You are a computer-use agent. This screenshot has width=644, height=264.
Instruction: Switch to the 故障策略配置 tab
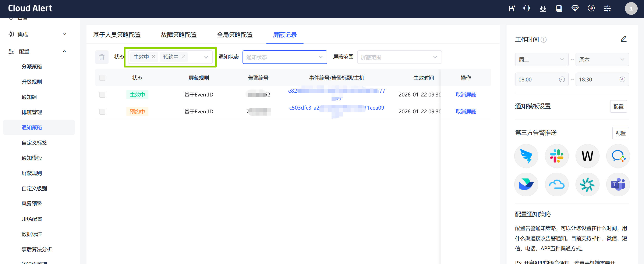(179, 35)
